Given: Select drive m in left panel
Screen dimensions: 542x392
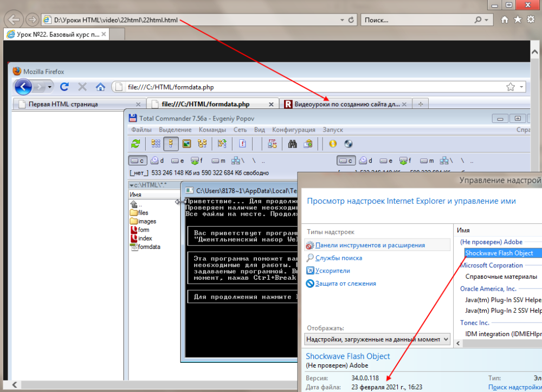Looking at the screenshot, I should (218, 160).
